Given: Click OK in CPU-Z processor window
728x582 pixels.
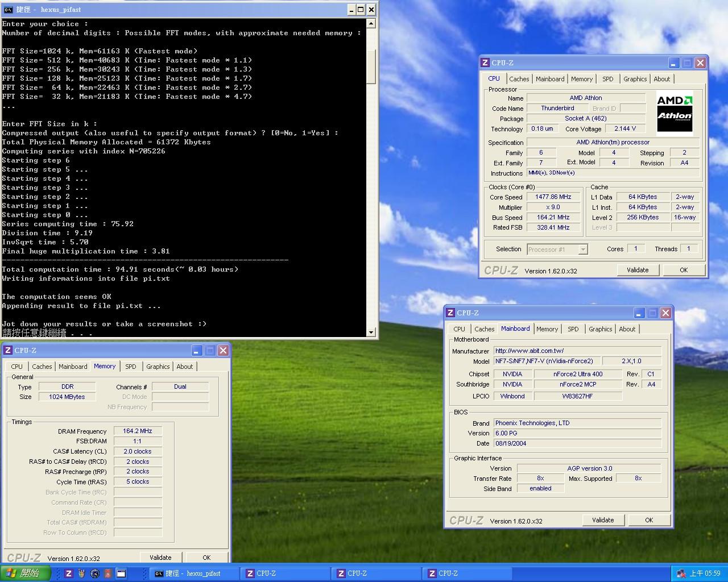Looking at the screenshot, I should click(x=684, y=270).
